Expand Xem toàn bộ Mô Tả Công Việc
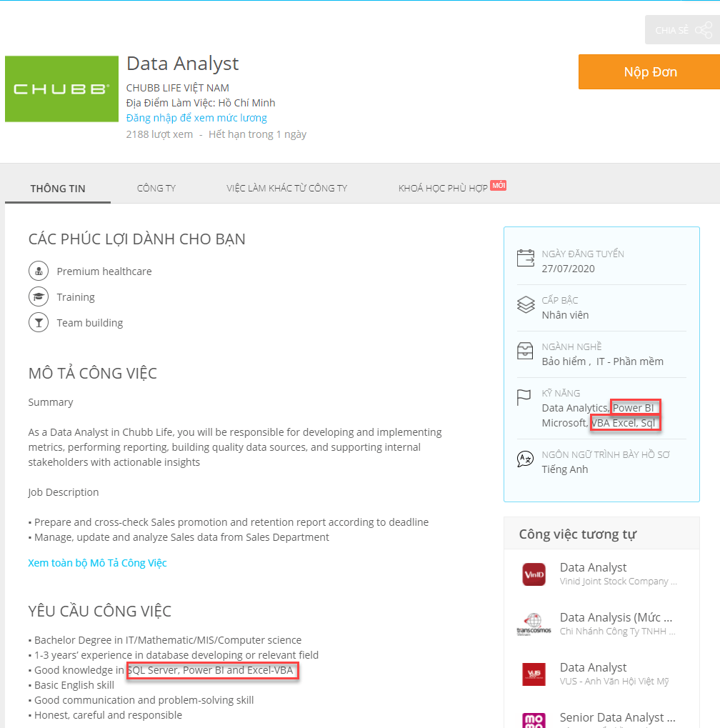Viewport: 720px width, 728px height. tap(97, 563)
